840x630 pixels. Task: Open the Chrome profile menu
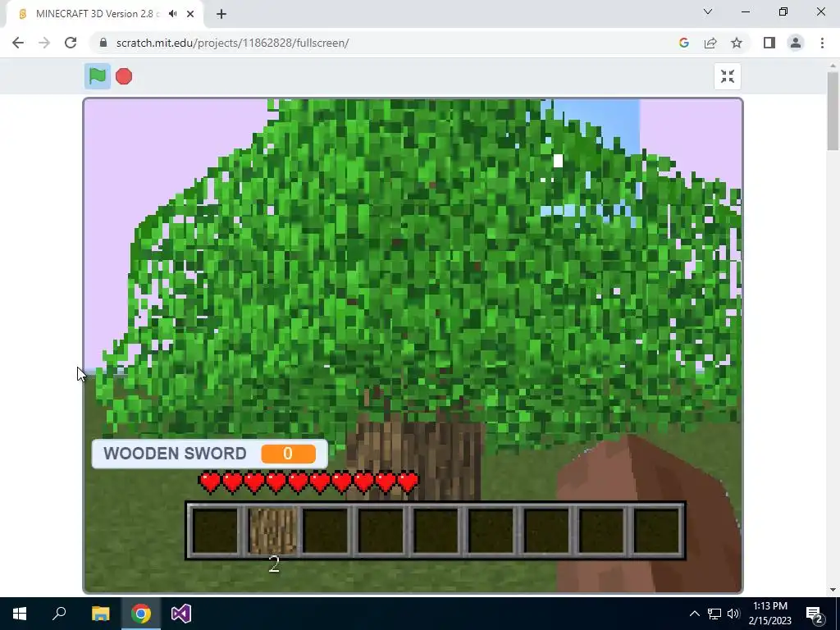tap(796, 43)
